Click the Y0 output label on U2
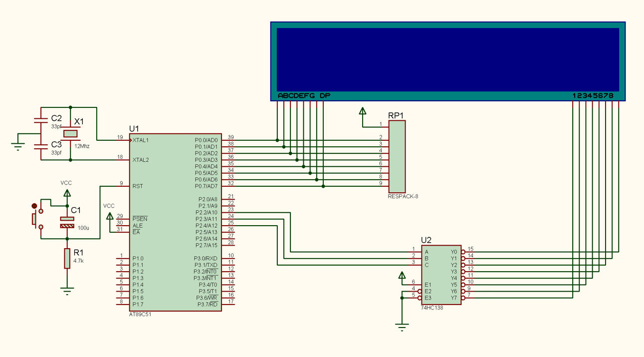Screen dimensions: 644x357 tap(453, 252)
